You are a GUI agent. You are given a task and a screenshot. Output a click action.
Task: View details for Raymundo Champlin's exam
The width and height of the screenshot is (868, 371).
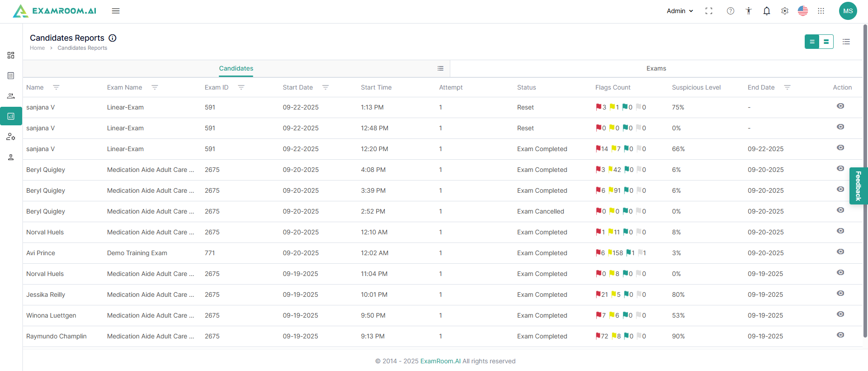coord(840,335)
